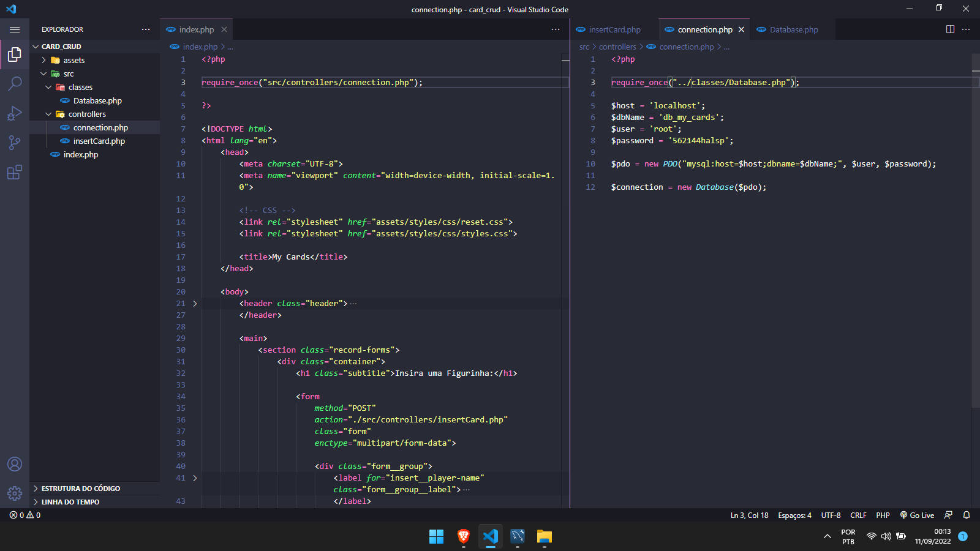Open Brave browser from taskbar
980x551 pixels.
click(x=464, y=537)
